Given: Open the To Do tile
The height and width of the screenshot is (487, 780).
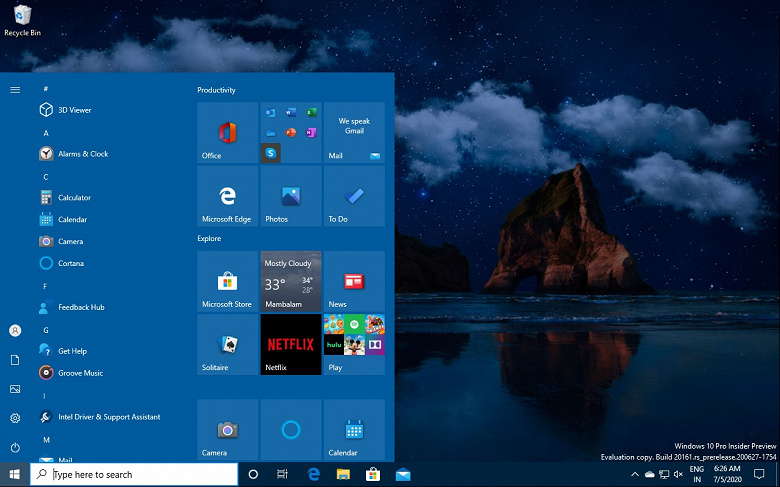Looking at the screenshot, I should pyautogui.click(x=354, y=197).
